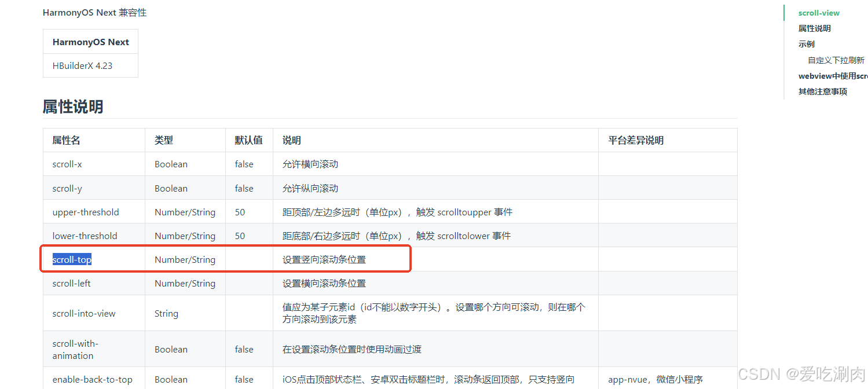Image resolution: width=868 pixels, height=389 pixels.
Task: Jump to "示例" section via sidebar
Action: point(806,43)
